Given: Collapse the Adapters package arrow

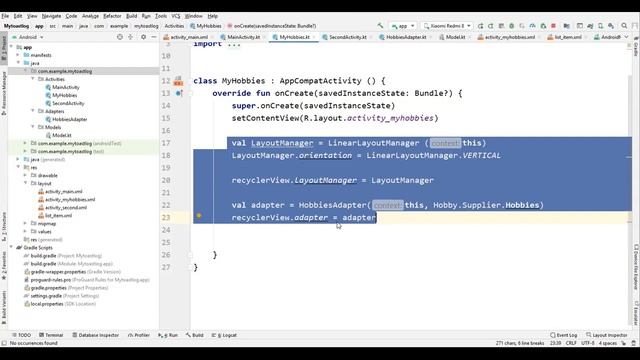Looking at the screenshot, I should pos(33,111).
